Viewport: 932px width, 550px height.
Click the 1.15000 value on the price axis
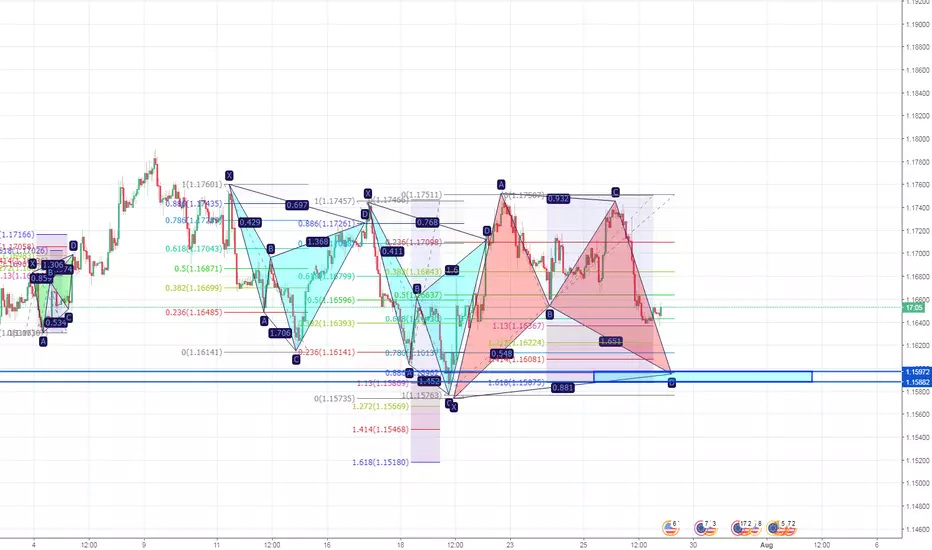click(918, 483)
